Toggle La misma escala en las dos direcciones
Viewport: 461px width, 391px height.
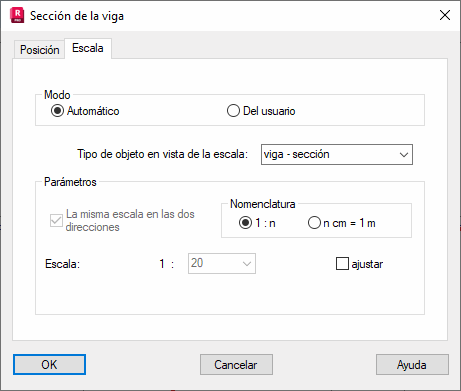point(56,220)
